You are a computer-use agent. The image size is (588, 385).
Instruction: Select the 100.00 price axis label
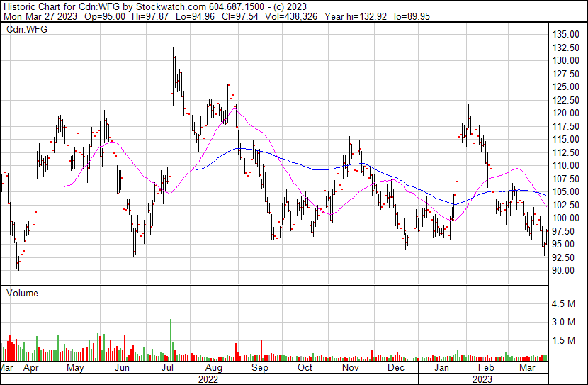[x=567, y=218]
